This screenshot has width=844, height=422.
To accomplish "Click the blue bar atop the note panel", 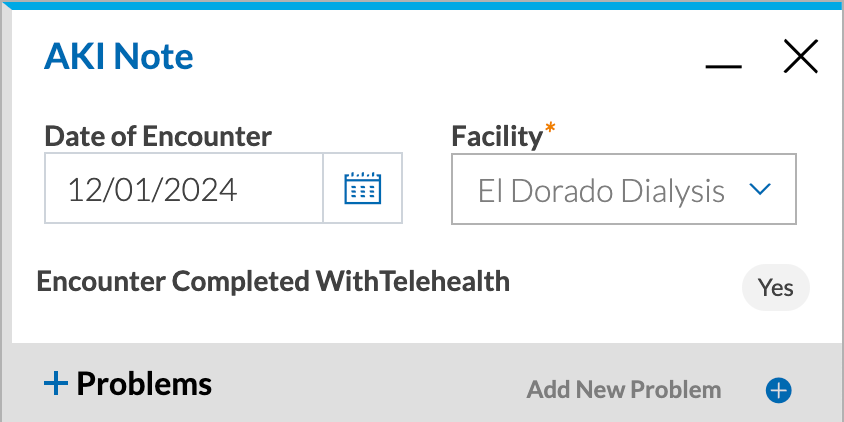I will click(422, 5).
